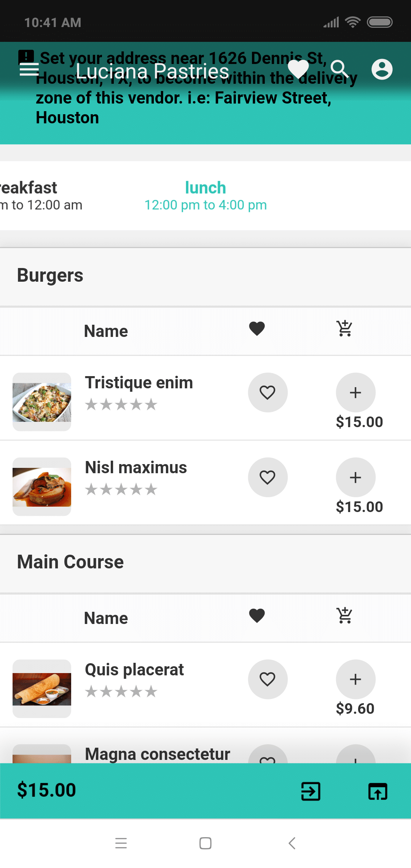
Task: Add Nisl maximus to cart
Action: coord(355,477)
